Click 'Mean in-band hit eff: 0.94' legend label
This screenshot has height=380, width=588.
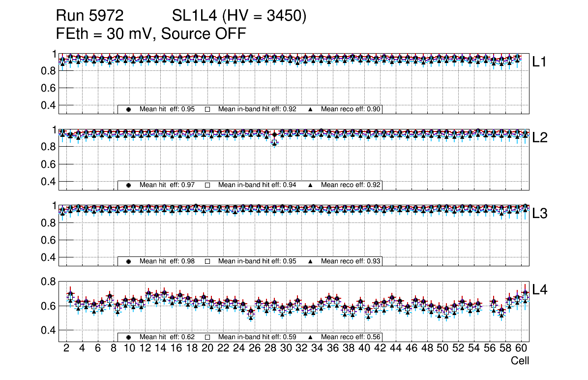pos(257,186)
